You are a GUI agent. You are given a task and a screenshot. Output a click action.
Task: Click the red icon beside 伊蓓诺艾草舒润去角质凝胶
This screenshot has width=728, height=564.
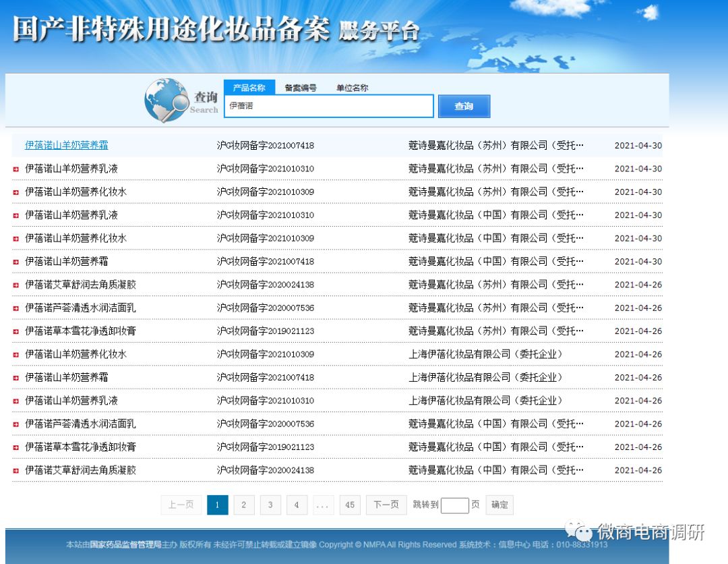click(16, 284)
